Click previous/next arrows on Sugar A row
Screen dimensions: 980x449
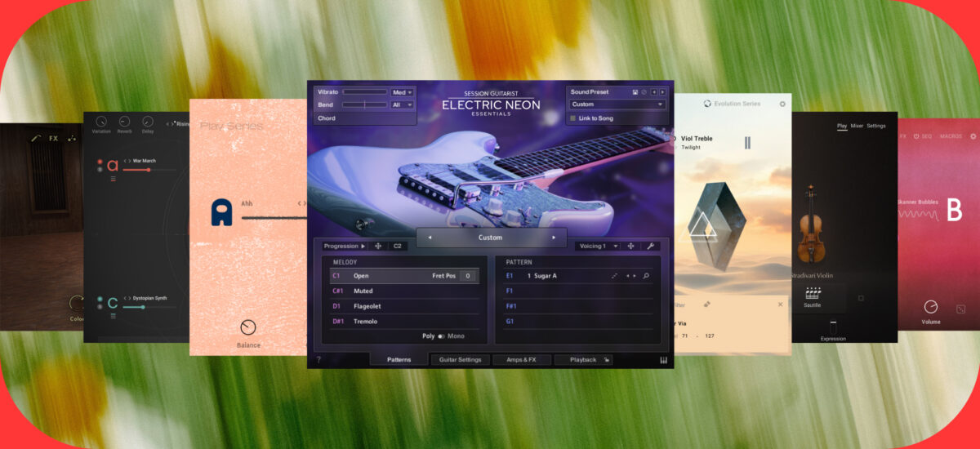click(630, 276)
